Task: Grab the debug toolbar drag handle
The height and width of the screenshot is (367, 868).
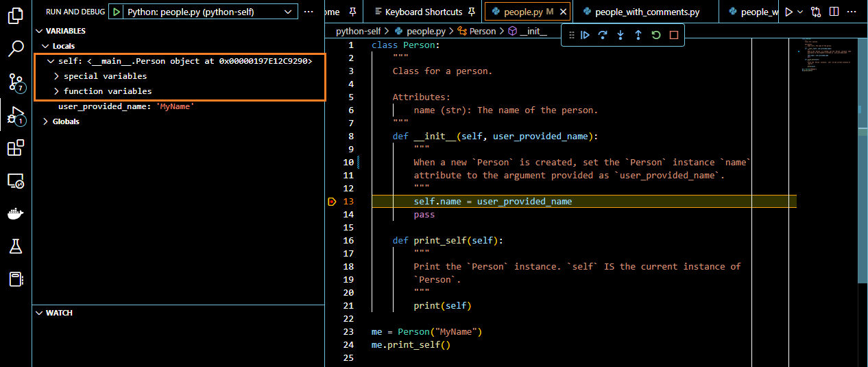Action: (x=571, y=35)
